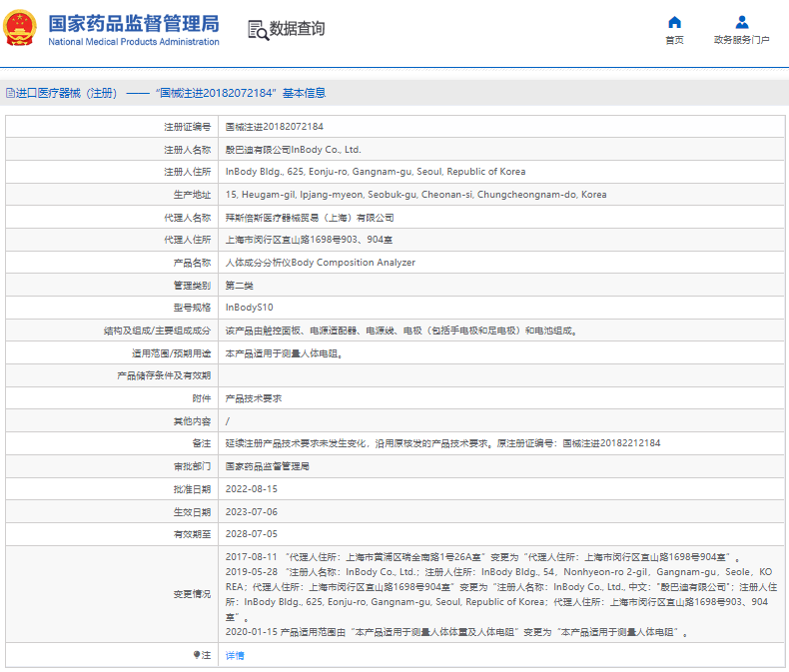Click approval date 2022-08-15
Screen dimensions: 789x672
click(251, 489)
